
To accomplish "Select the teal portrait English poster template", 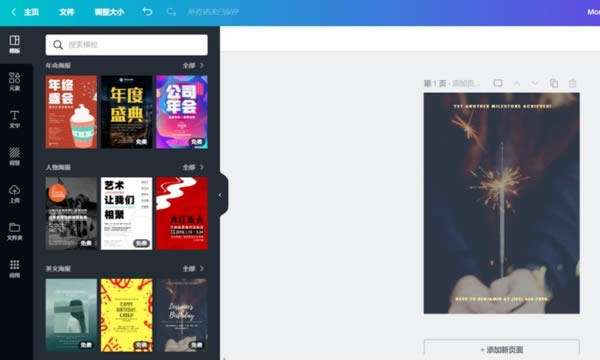I will (x=71, y=315).
